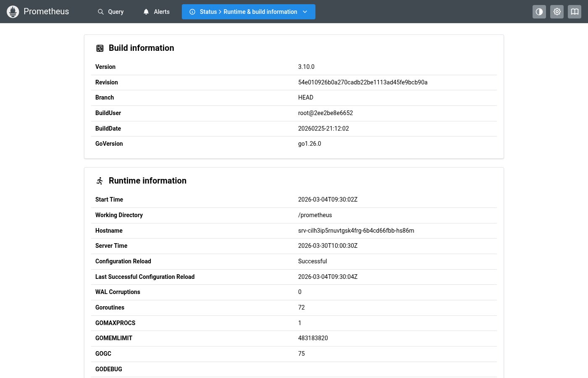Click the magnifier icon beside Query
Screen dimensions: 588x378
101,12
